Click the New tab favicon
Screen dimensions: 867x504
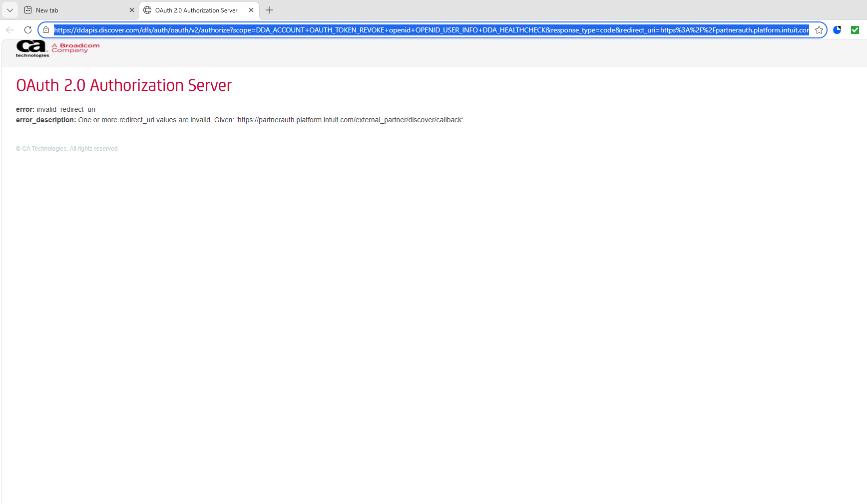tap(28, 10)
